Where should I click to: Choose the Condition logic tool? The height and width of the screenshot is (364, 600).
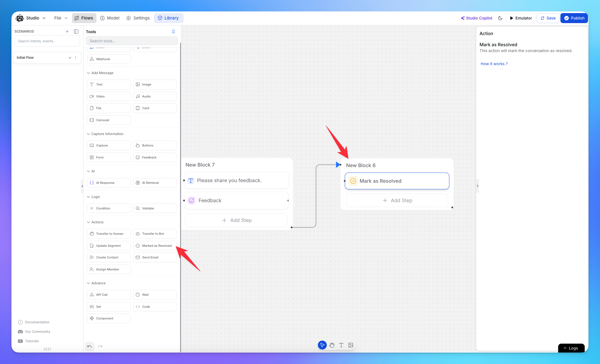[x=109, y=208]
